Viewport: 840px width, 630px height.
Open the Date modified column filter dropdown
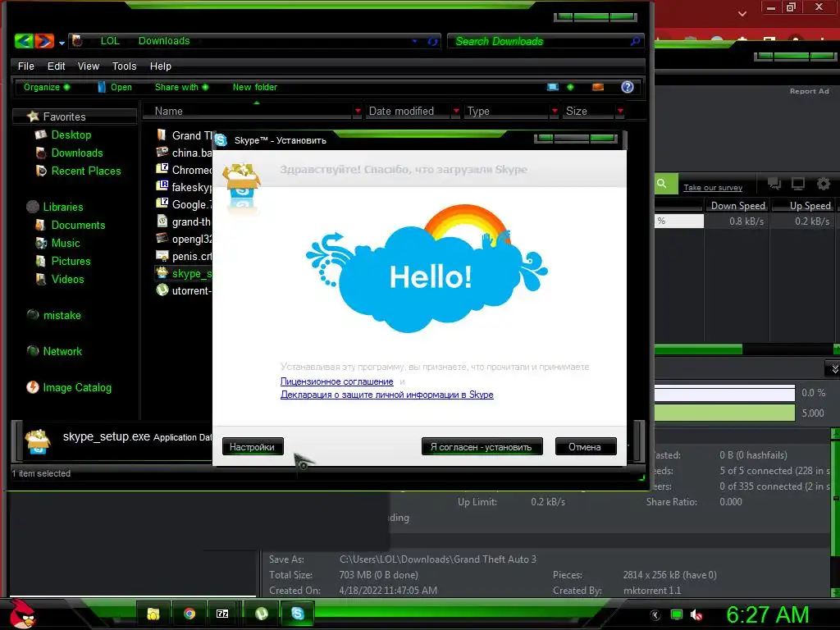coord(456,111)
